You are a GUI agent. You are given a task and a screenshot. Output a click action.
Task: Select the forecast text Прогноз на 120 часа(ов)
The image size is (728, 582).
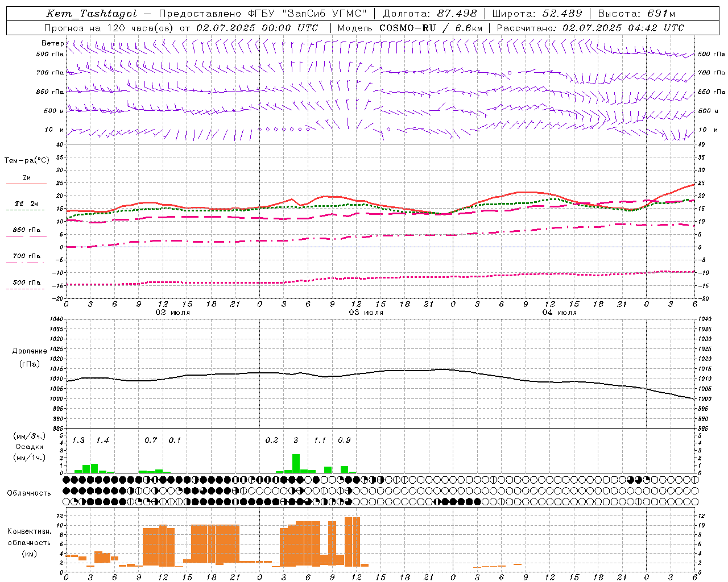coord(109,28)
